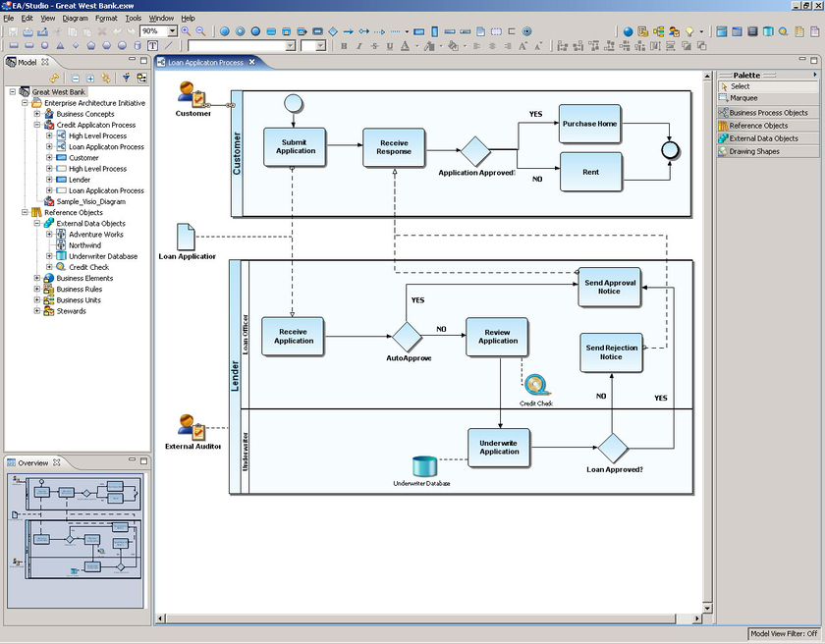Click the fill color paint bucket
This screenshot has height=644, width=825.
(x=452, y=45)
